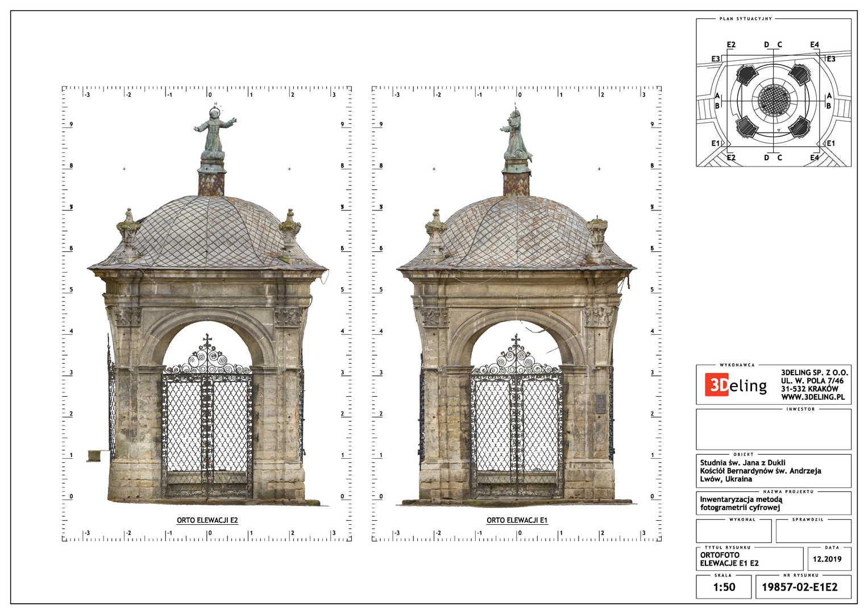Click the cross above the E1 iron gate
The image size is (868, 614).
tap(516, 341)
